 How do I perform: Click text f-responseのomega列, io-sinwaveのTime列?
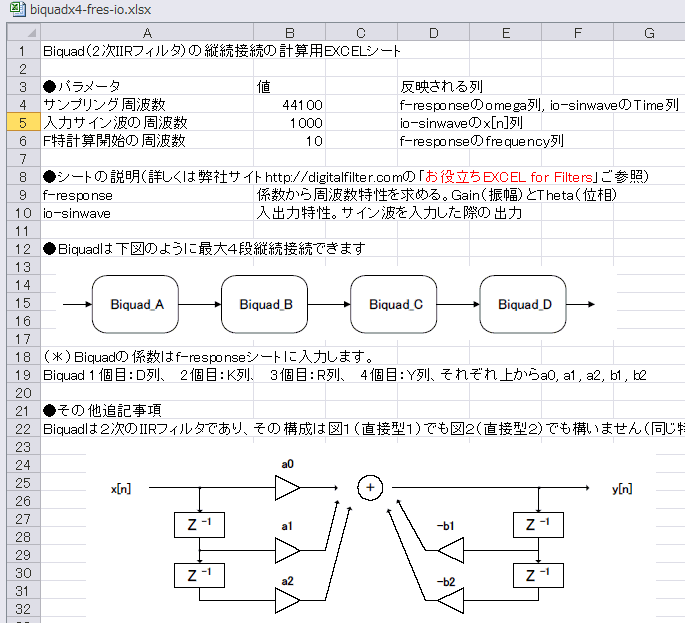point(539,105)
